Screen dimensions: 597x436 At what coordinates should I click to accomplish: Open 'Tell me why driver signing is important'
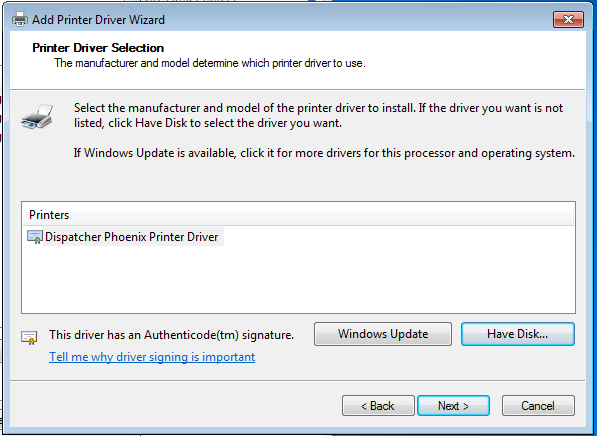coord(152,357)
